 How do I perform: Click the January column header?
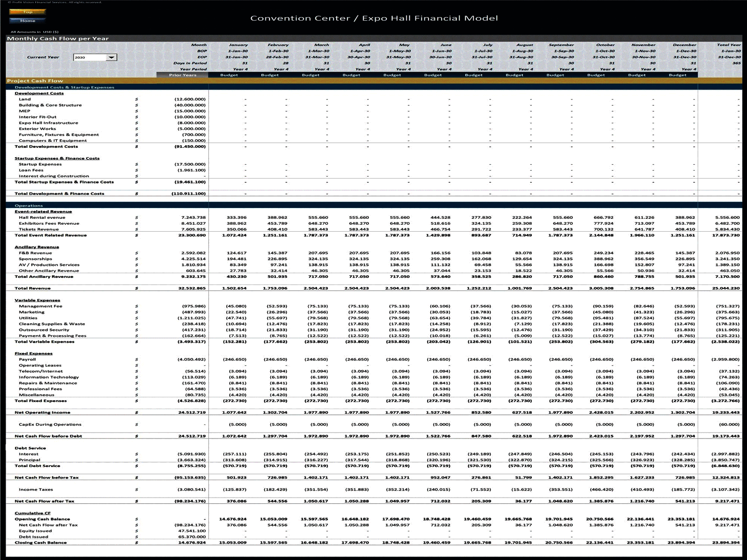pos(238,45)
